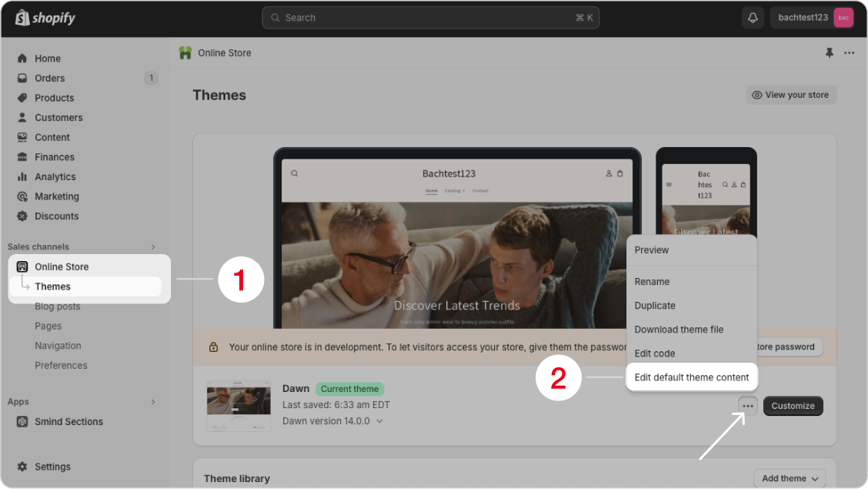Viewport: 868px width, 489px height.
Task: Click the Customize button
Action: coord(793,406)
